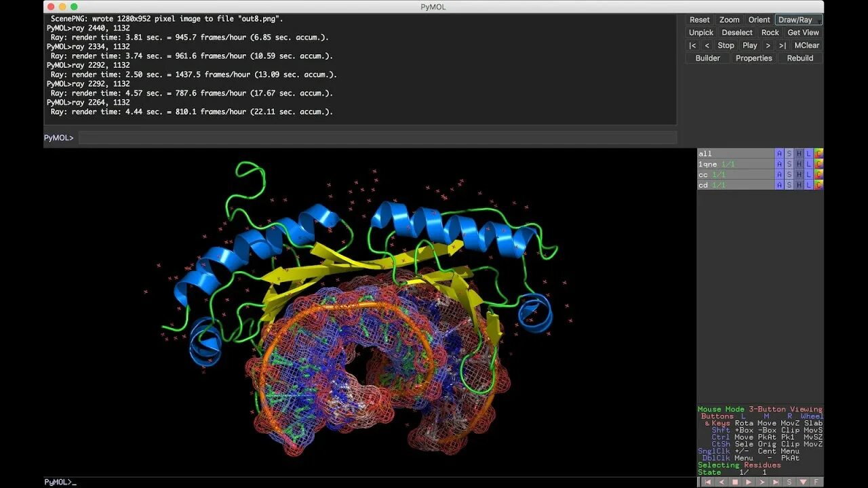The width and height of the screenshot is (868, 488).
Task: Click the Unpick button
Action: [701, 33]
